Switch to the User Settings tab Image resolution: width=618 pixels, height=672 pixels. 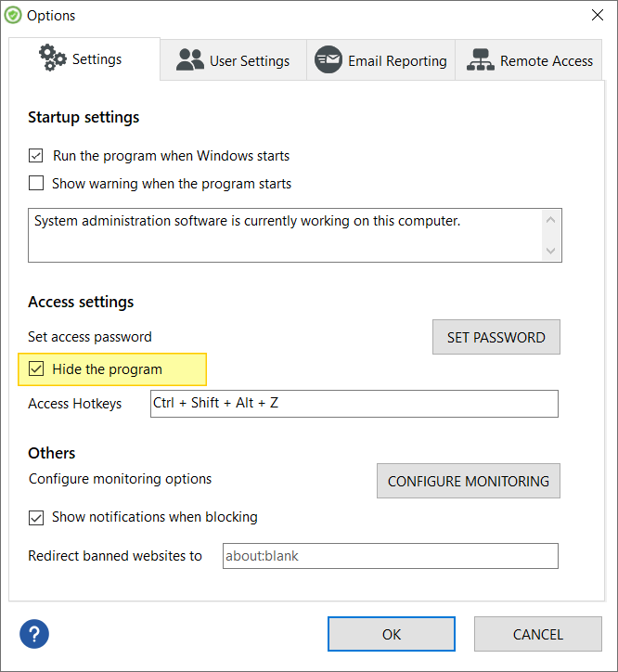pos(234,60)
